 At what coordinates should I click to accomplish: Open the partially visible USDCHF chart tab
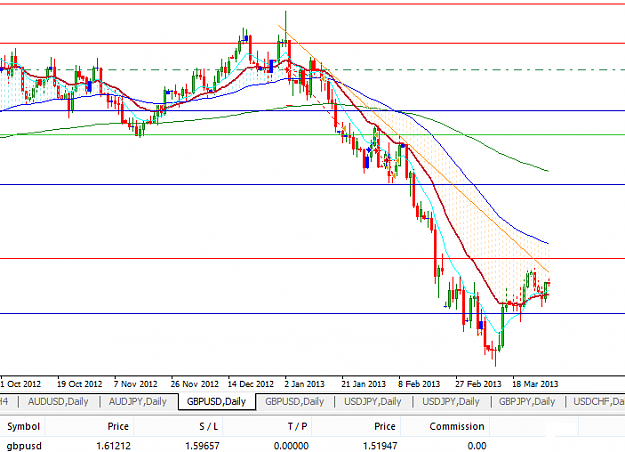(x=599, y=401)
